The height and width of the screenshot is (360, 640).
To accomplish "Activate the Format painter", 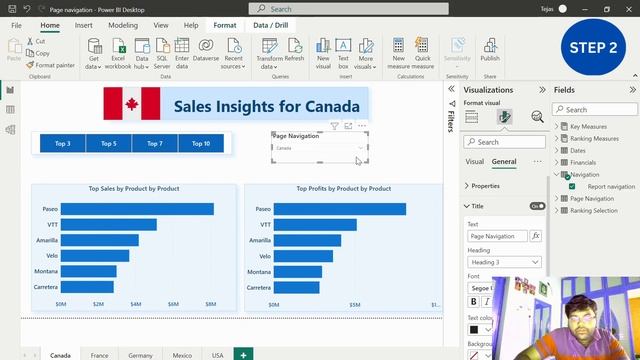I will [x=51, y=65].
